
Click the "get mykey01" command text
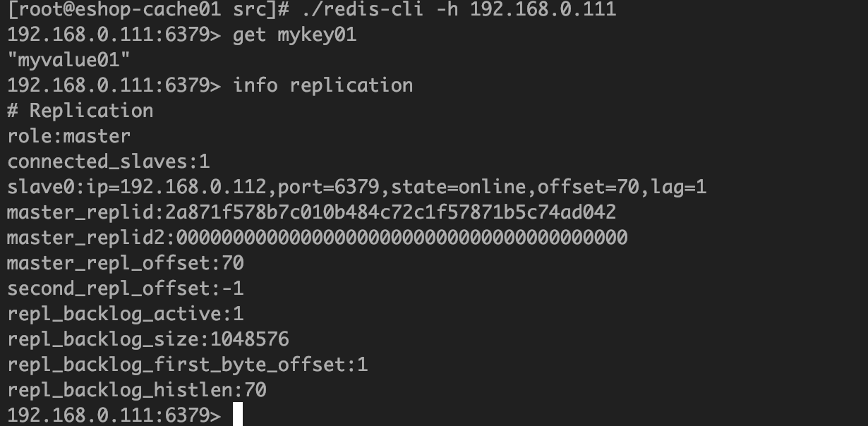295,35
